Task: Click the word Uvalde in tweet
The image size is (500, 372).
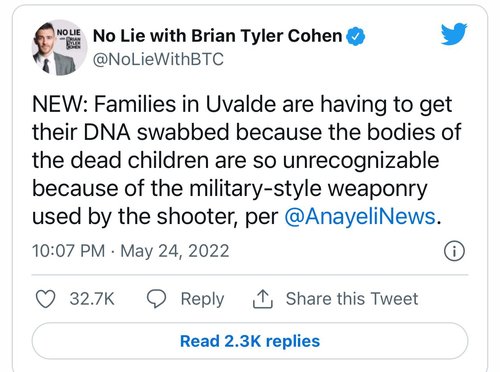Action: pyautogui.click(x=241, y=104)
